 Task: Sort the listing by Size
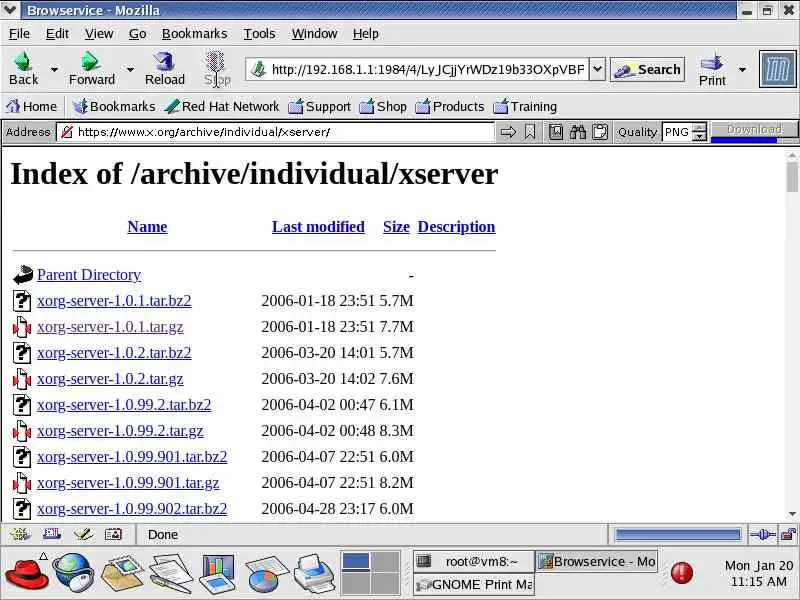pyautogui.click(x=396, y=227)
